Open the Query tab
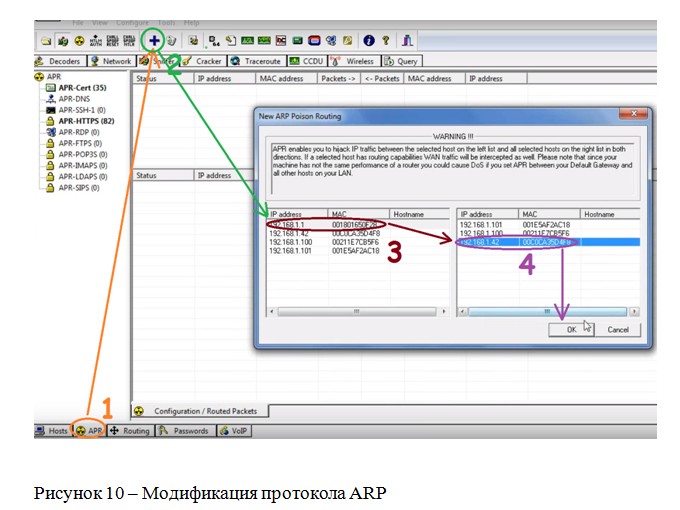 [x=402, y=61]
